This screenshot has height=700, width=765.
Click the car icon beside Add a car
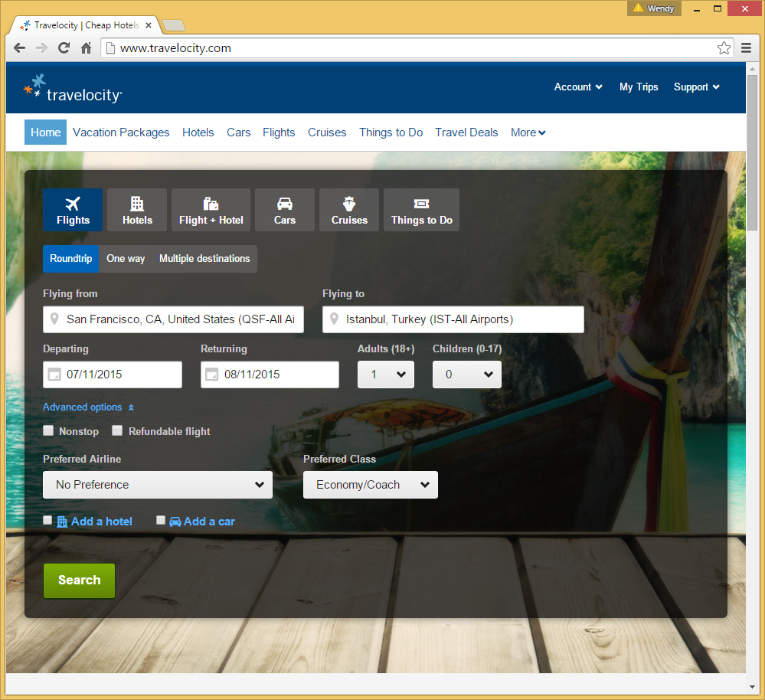click(x=175, y=522)
